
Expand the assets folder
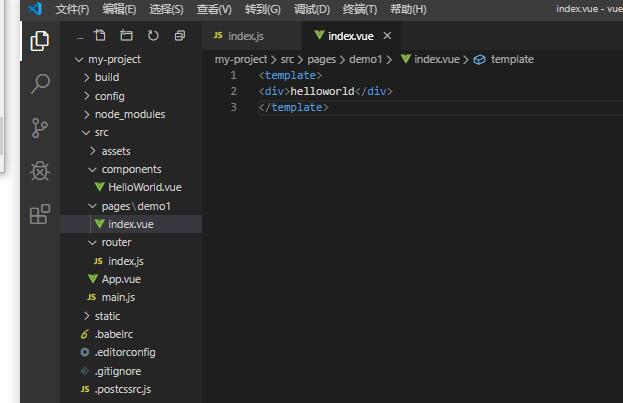pos(93,151)
